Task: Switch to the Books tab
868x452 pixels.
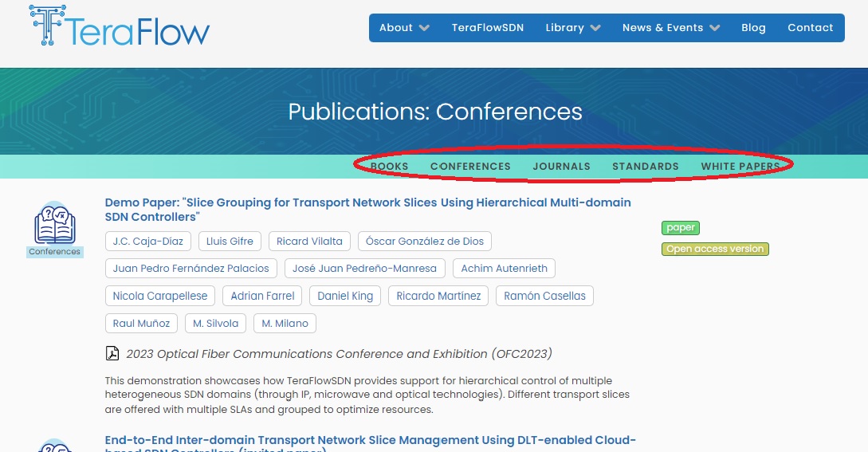Action: click(x=389, y=166)
